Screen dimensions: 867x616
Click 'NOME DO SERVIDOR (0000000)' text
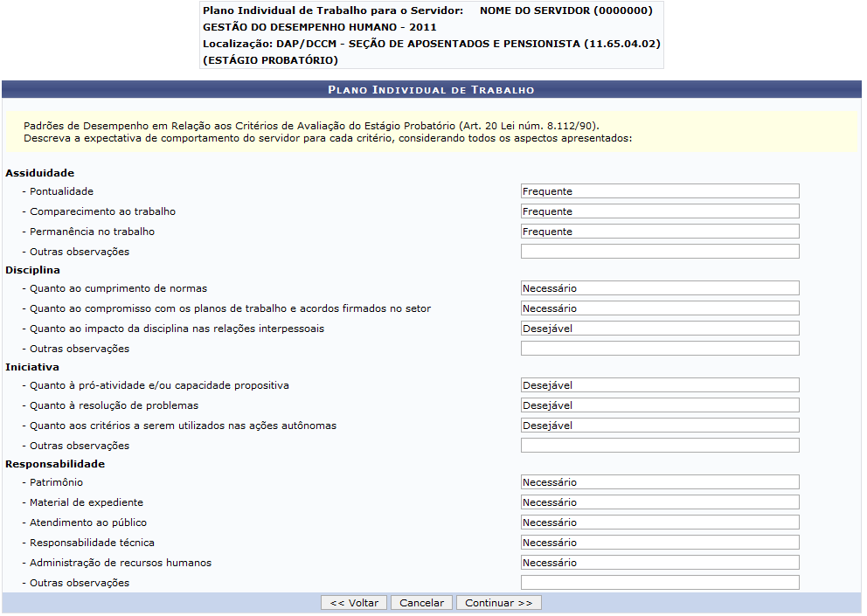click(x=566, y=10)
